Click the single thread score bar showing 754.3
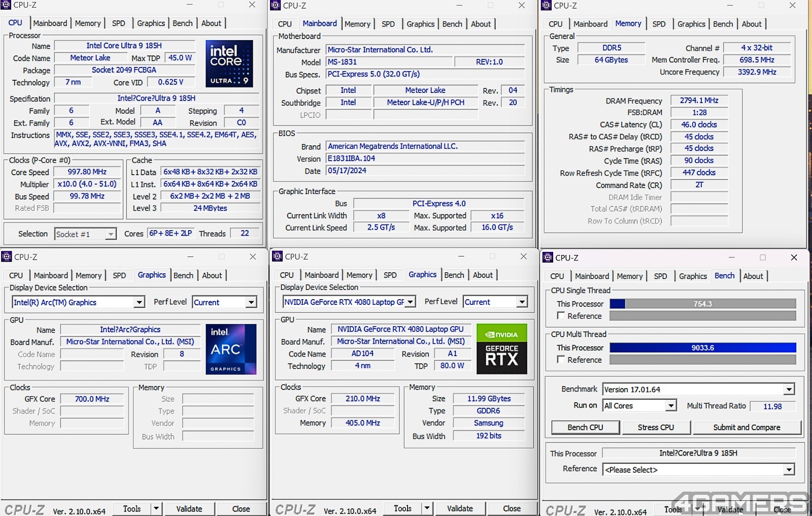This screenshot has width=812, height=516. click(x=703, y=304)
